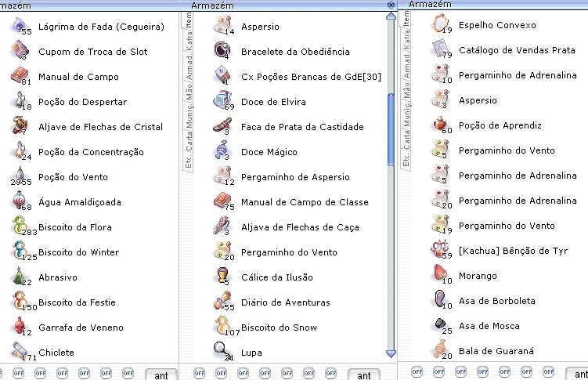Image resolution: width=588 pixels, height=380 pixels.
Task: Toggle the OFF switch beside the left window's ant button
Action: pyautogui.click(x=128, y=373)
